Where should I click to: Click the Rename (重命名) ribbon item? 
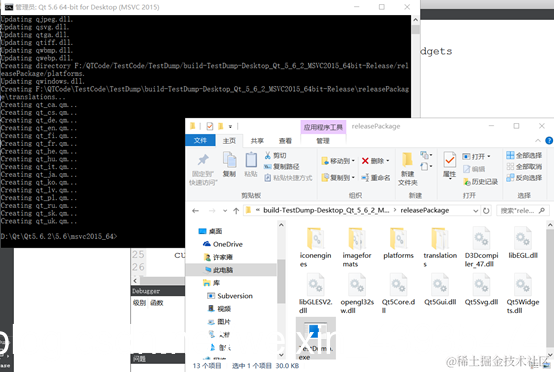pos(376,178)
